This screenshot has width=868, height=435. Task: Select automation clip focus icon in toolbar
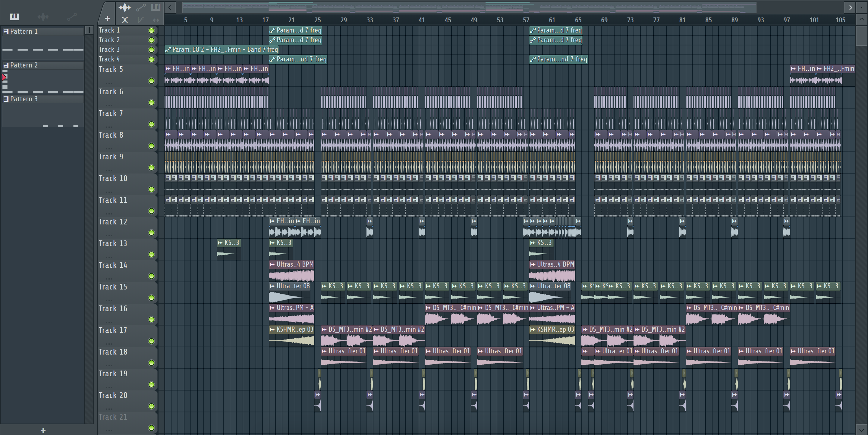coord(141,8)
